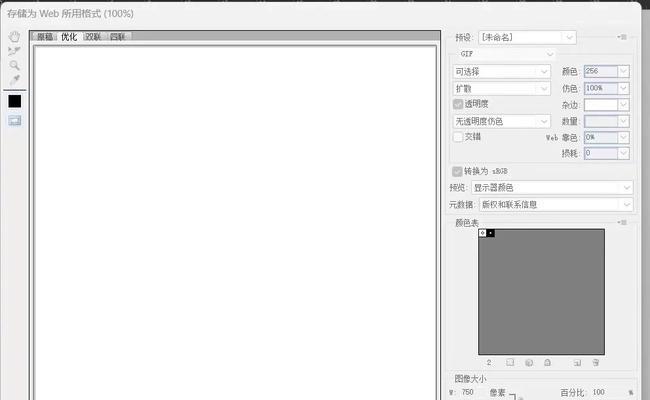Open the 杂边 matte color dropdown

606,105
